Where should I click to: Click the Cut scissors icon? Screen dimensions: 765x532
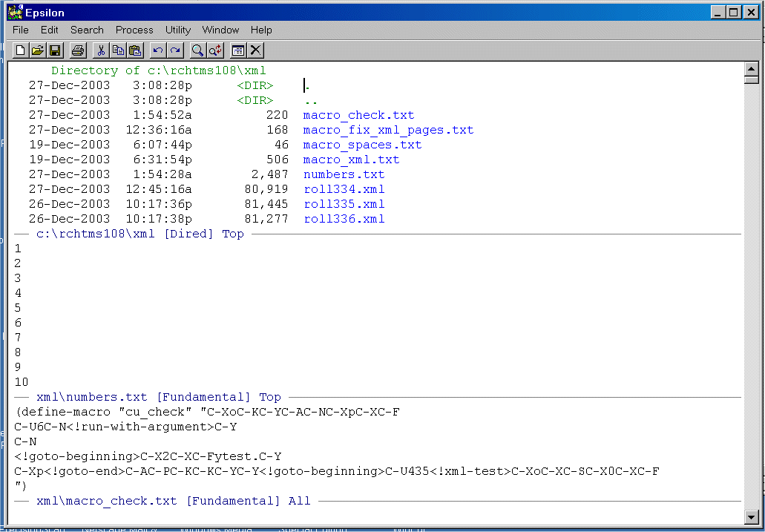tap(101, 50)
